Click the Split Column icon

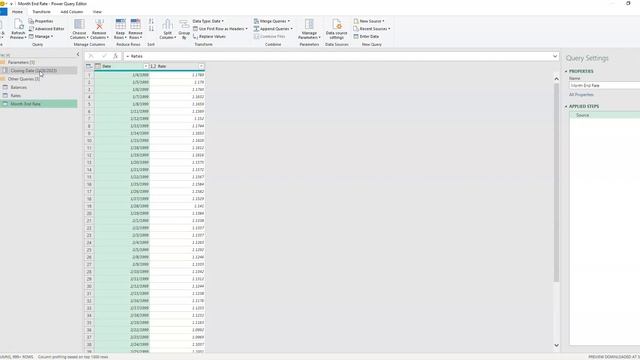[167, 24]
